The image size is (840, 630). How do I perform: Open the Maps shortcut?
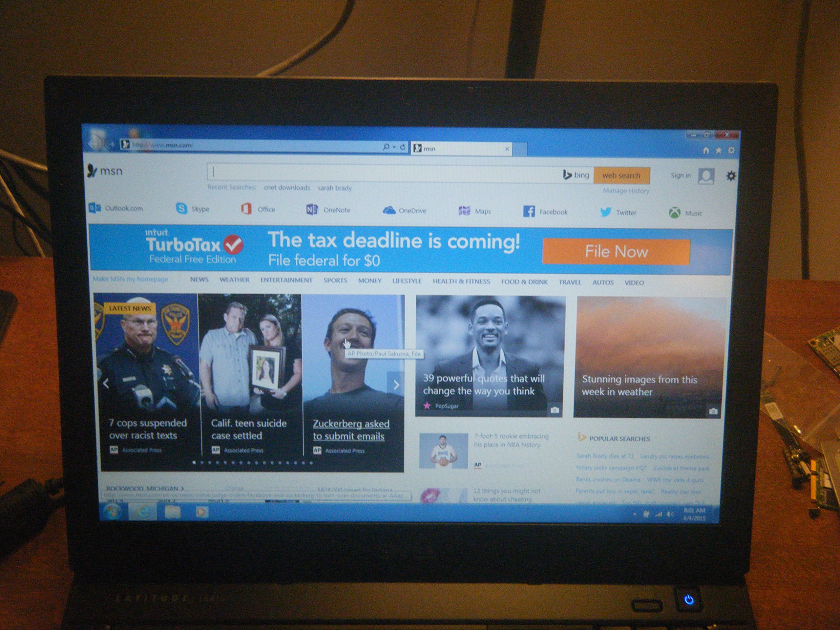[x=475, y=211]
